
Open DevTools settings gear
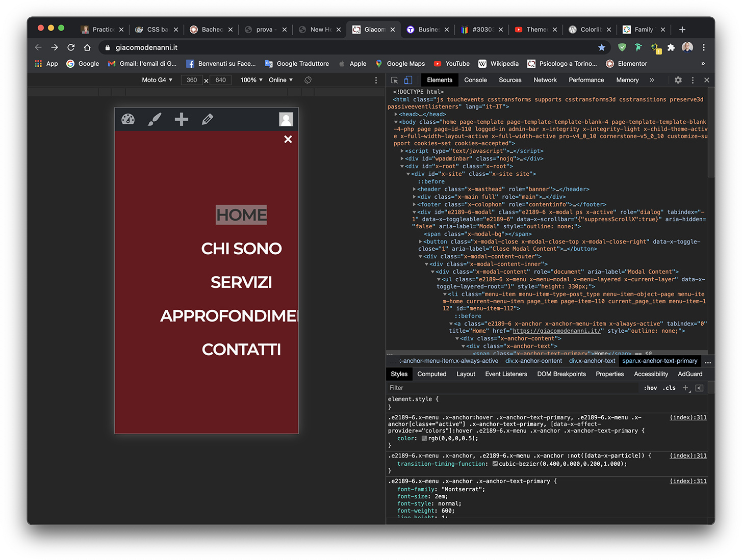pyautogui.click(x=678, y=80)
